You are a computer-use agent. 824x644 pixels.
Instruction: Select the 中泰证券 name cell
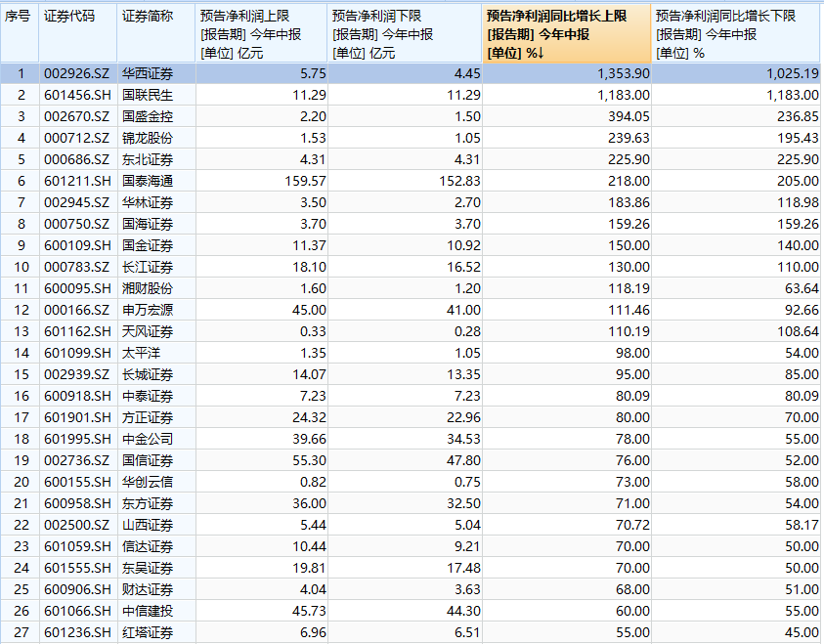click(156, 397)
